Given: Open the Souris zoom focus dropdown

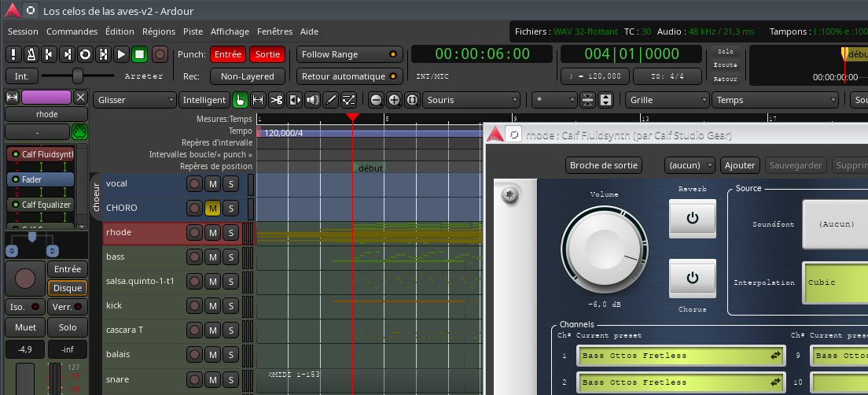Looking at the screenshot, I should pyautogui.click(x=472, y=100).
